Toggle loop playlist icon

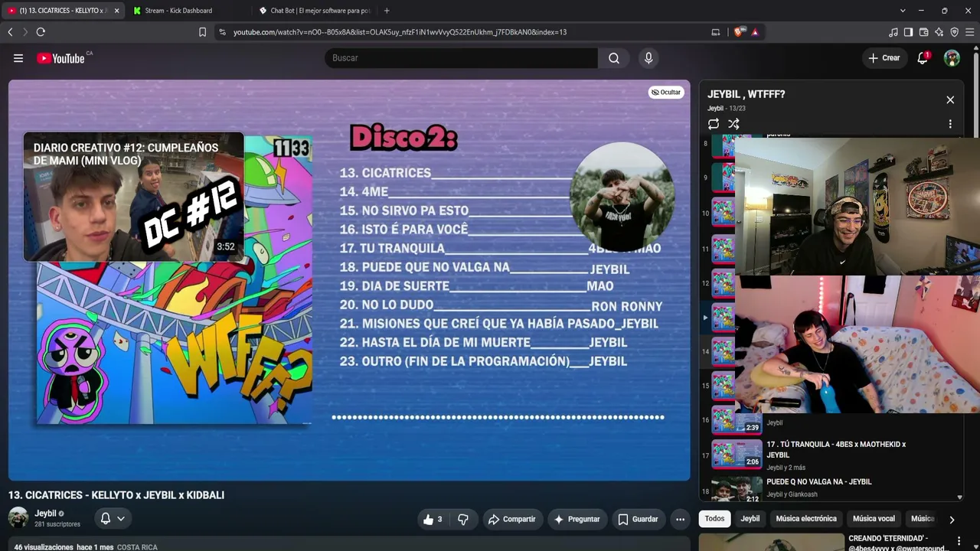tap(714, 124)
